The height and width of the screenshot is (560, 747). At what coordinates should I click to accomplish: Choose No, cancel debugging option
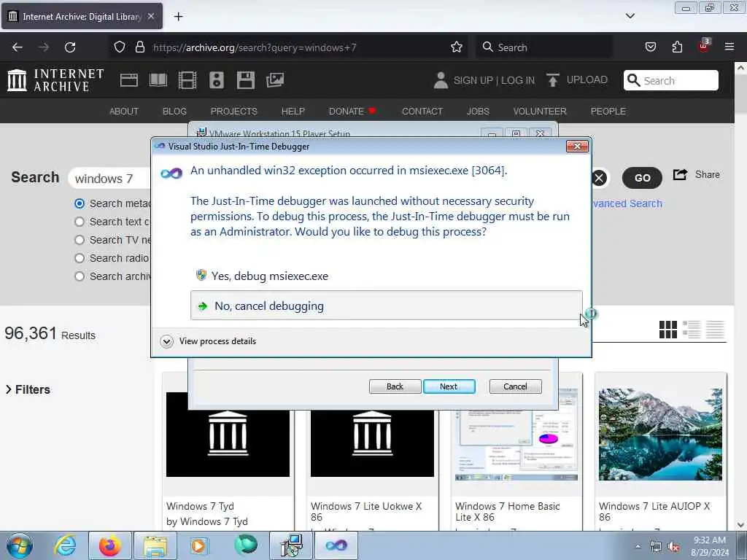[x=387, y=306]
